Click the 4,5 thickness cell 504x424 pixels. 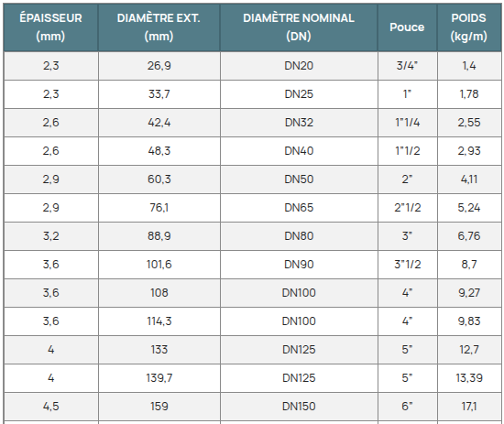[x=50, y=407]
